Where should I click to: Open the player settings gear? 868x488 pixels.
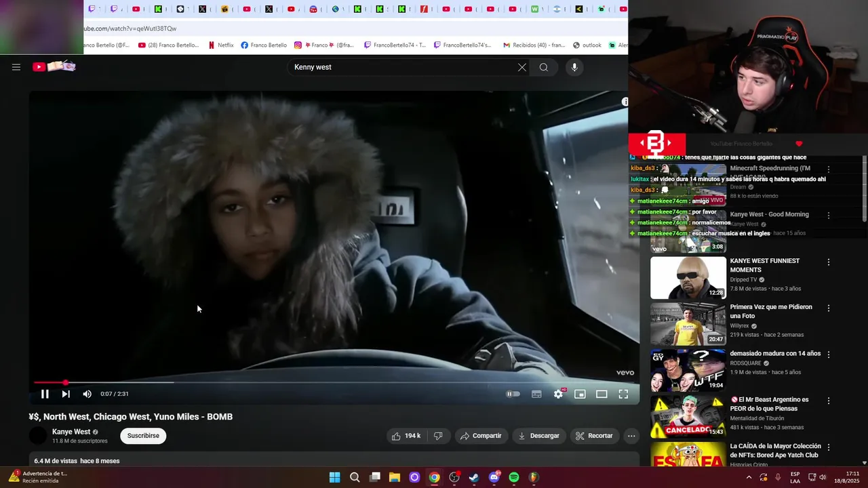[x=558, y=394]
